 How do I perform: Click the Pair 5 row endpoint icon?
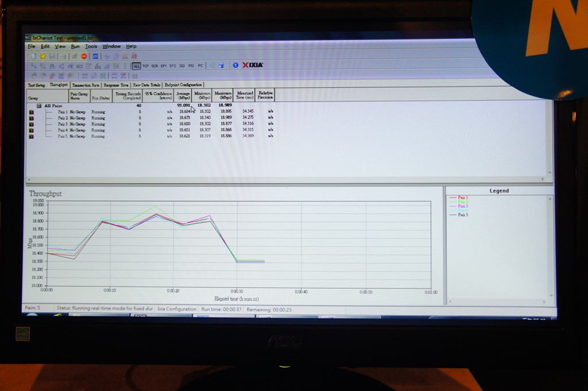pyautogui.click(x=32, y=137)
